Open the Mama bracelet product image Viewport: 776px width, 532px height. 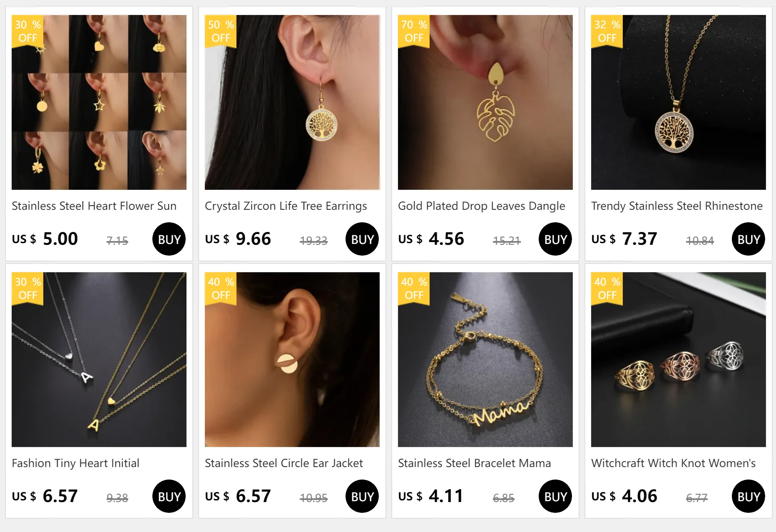pos(485,360)
